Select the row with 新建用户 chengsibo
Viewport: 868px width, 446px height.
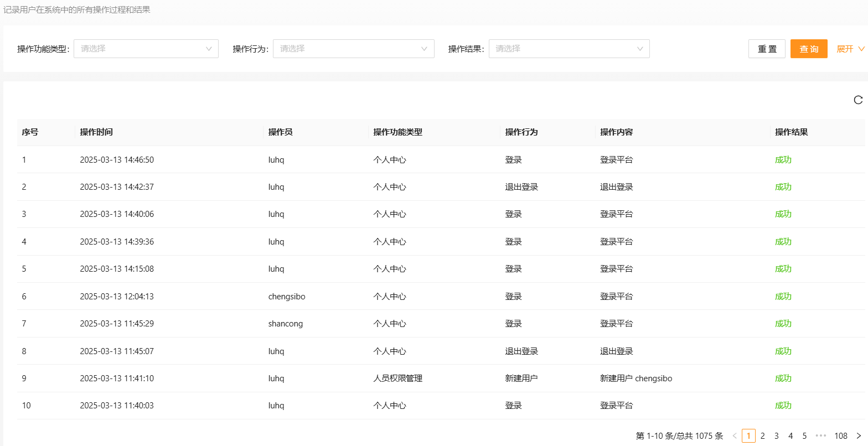coord(636,378)
